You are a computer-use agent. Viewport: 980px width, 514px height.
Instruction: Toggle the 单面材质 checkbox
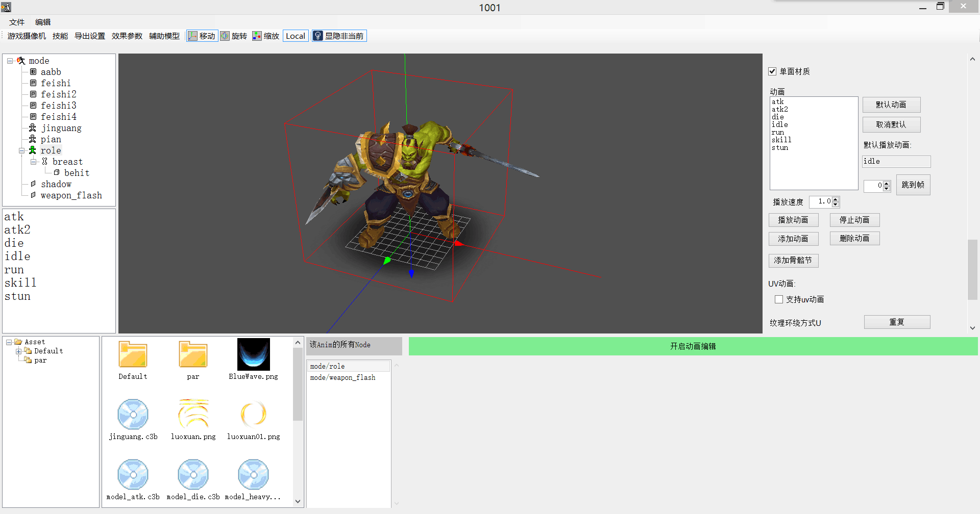772,71
